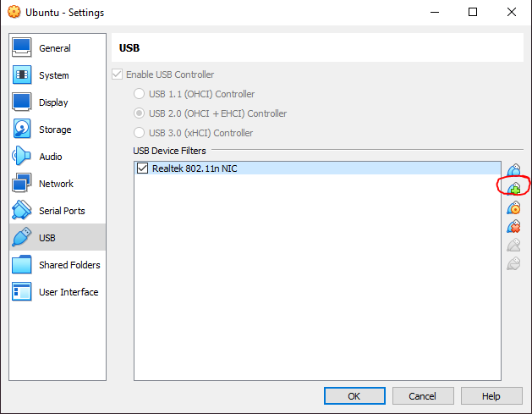Click the User Interface window icon
Viewport: 532px width, 414px height.
click(x=22, y=291)
